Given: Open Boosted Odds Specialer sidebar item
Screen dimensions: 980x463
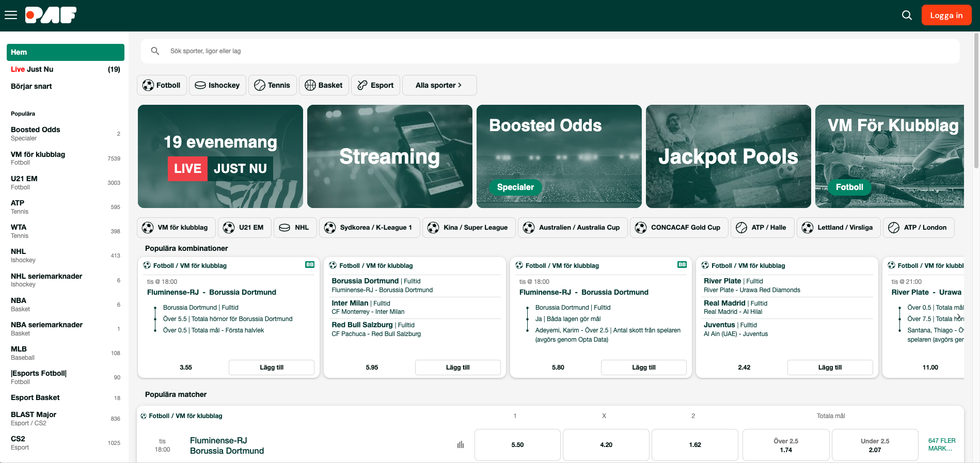Looking at the screenshot, I should (66, 134).
